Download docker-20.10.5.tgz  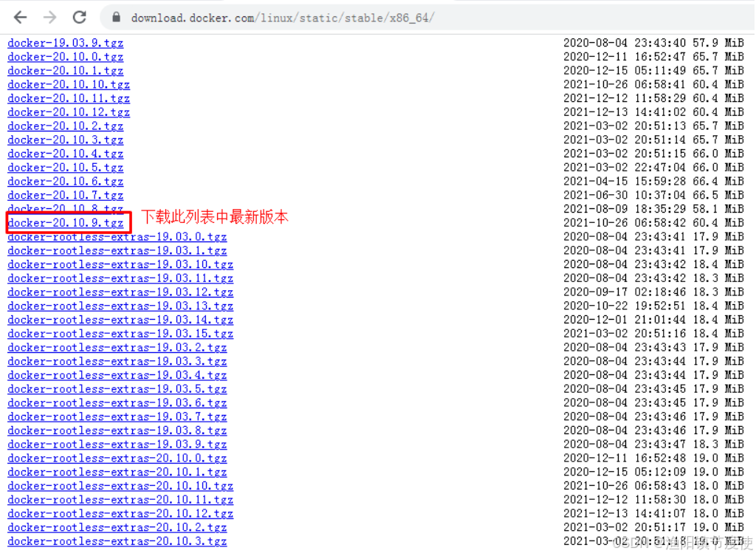(66, 168)
